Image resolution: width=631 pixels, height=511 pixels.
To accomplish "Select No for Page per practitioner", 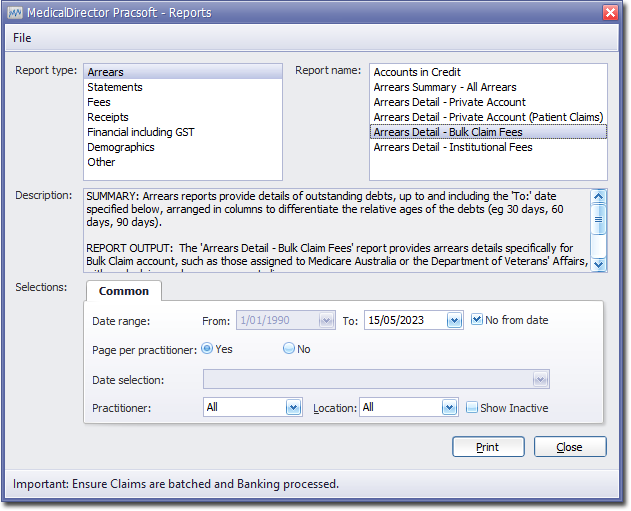I will [x=289, y=349].
